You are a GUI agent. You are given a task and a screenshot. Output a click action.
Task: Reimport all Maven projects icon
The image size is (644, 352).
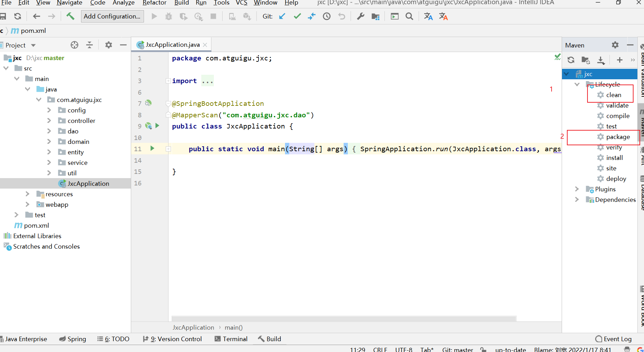tap(571, 60)
